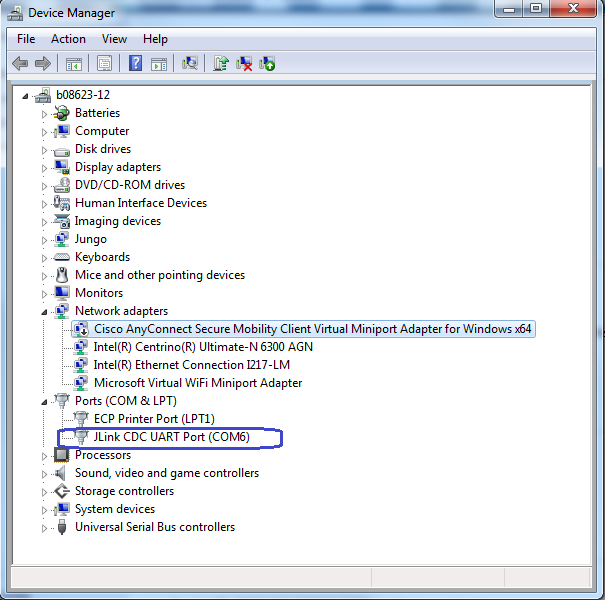Click the Uninstall device toolbar icon
This screenshot has width=605, height=600.
244,63
